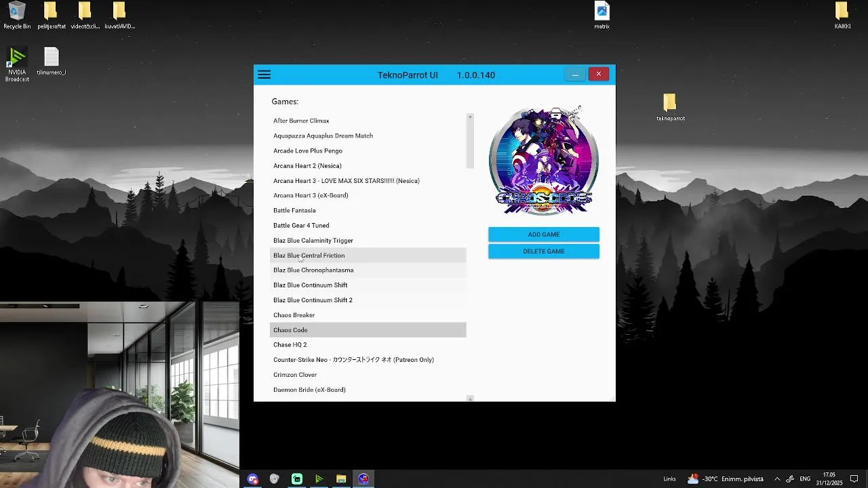Select Crimzon Clover in the games list

[368, 374]
